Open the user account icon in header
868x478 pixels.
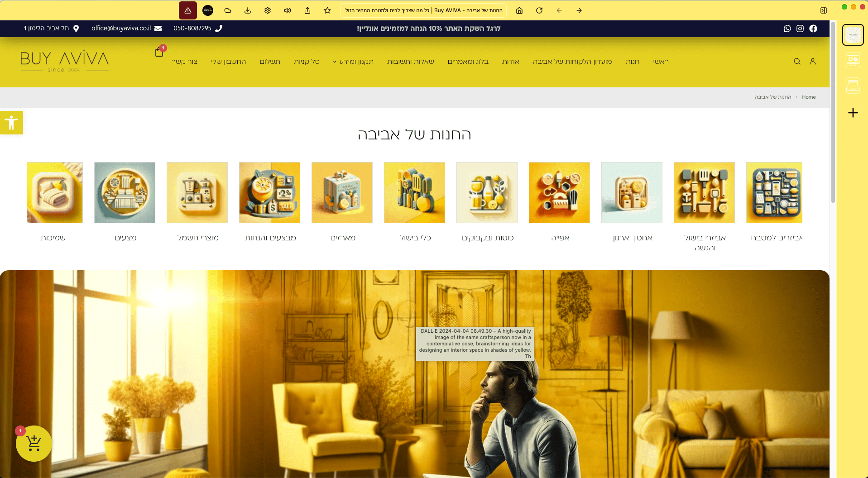(813, 62)
